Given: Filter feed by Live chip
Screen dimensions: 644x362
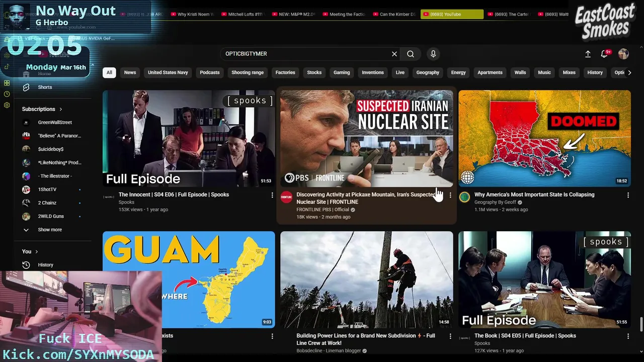Looking at the screenshot, I should pos(400,72).
